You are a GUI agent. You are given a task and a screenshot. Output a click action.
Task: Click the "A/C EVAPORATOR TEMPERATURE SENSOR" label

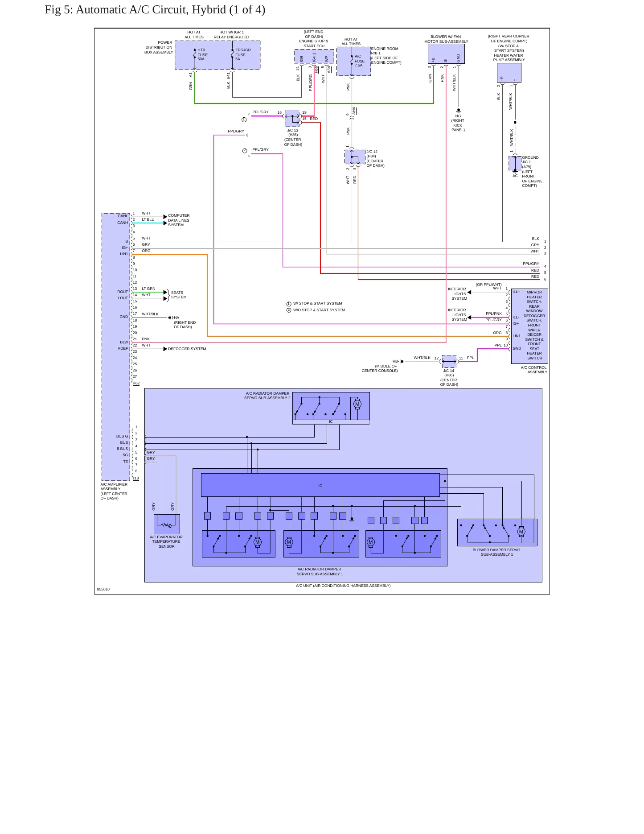166,541
